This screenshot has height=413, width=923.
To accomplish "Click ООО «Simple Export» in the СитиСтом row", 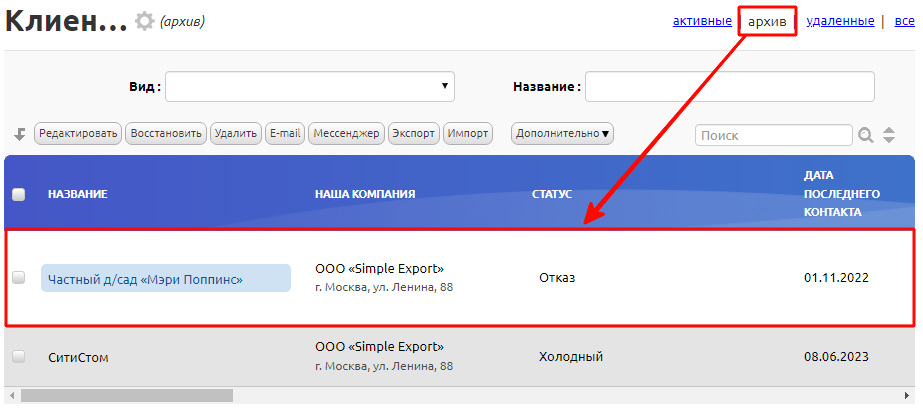I will 380,347.
